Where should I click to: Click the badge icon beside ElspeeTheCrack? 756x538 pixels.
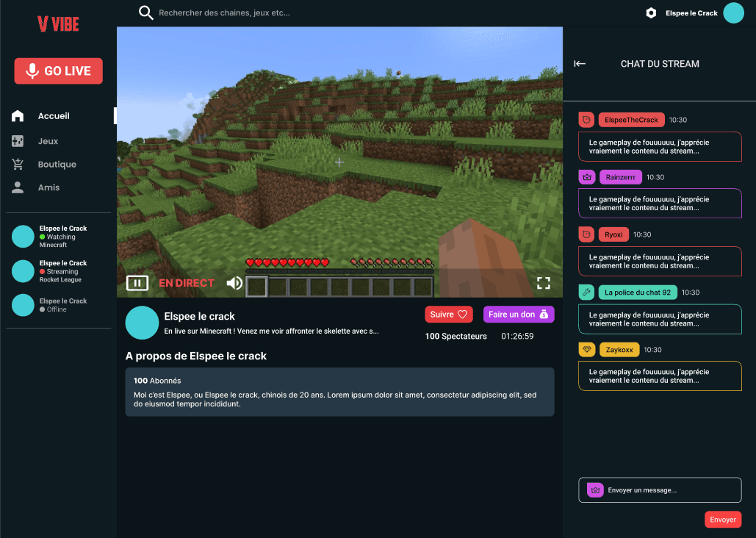(x=586, y=120)
